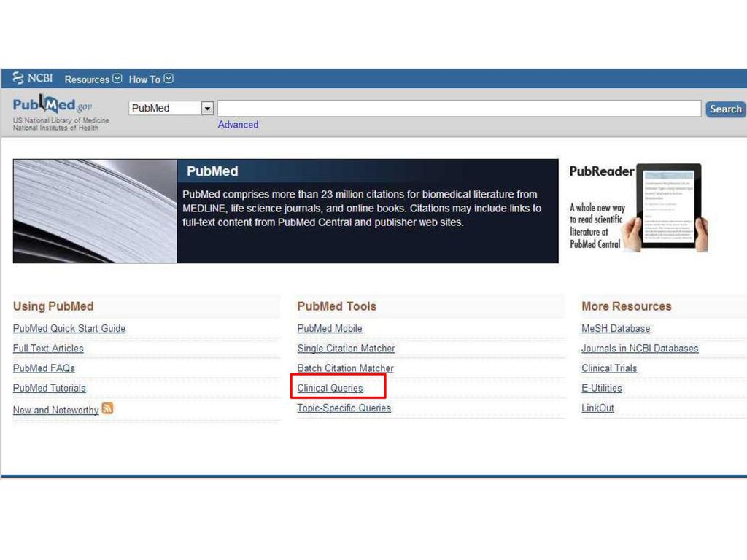Click the PubMed banner book-pages image
Image resolution: width=747 pixels, height=560 pixels.
pyautogui.click(x=95, y=211)
